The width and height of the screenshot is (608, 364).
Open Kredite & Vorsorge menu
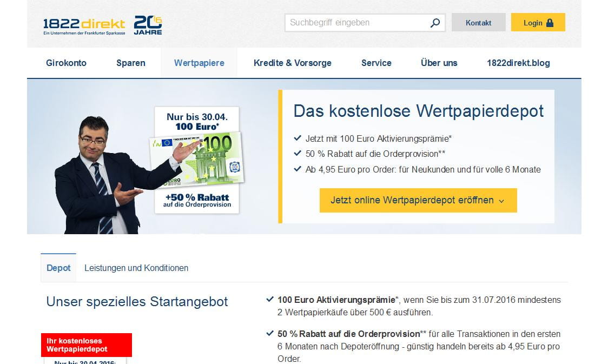[x=292, y=63]
